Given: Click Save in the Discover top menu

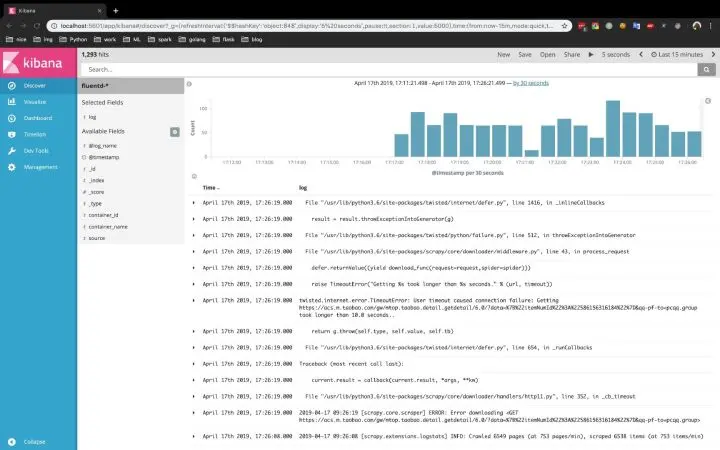Looking at the screenshot, I should (x=525, y=54).
